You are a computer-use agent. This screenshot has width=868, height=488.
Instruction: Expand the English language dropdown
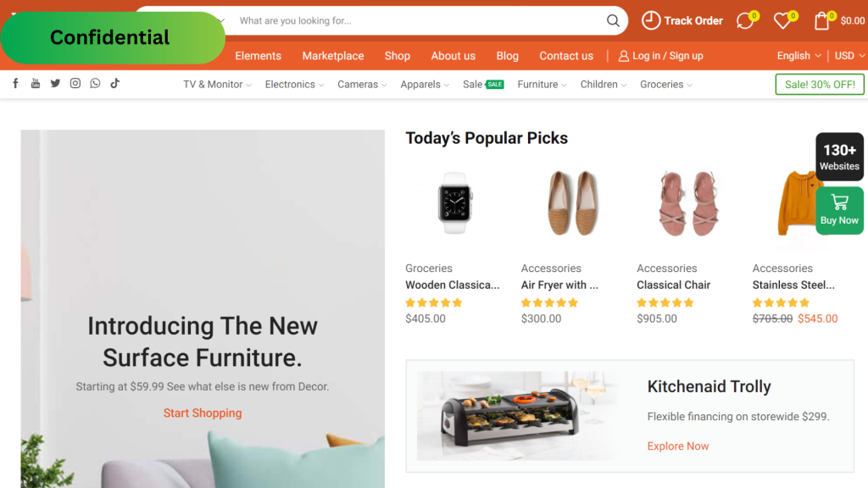pos(798,56)
